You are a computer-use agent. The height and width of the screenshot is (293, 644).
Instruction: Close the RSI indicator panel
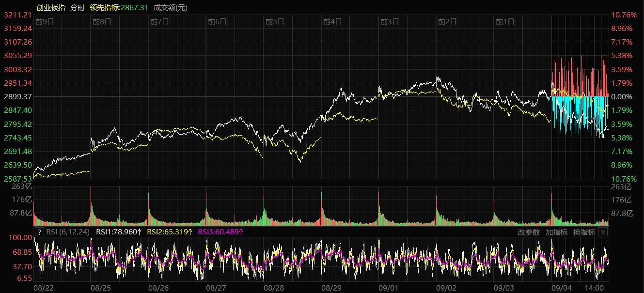tap(603, 232)
